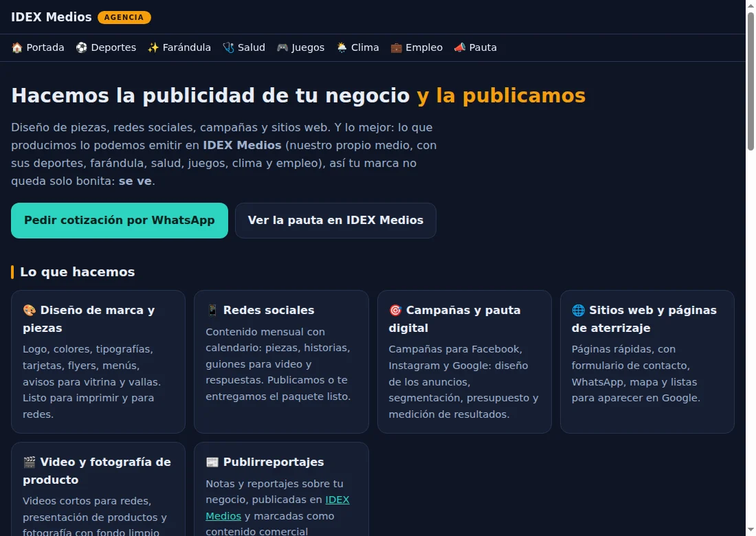The image size is (756, 536).
Task: Click the bold IDEX Medios text in intro paragraph
Action: [x=242, y=146]
